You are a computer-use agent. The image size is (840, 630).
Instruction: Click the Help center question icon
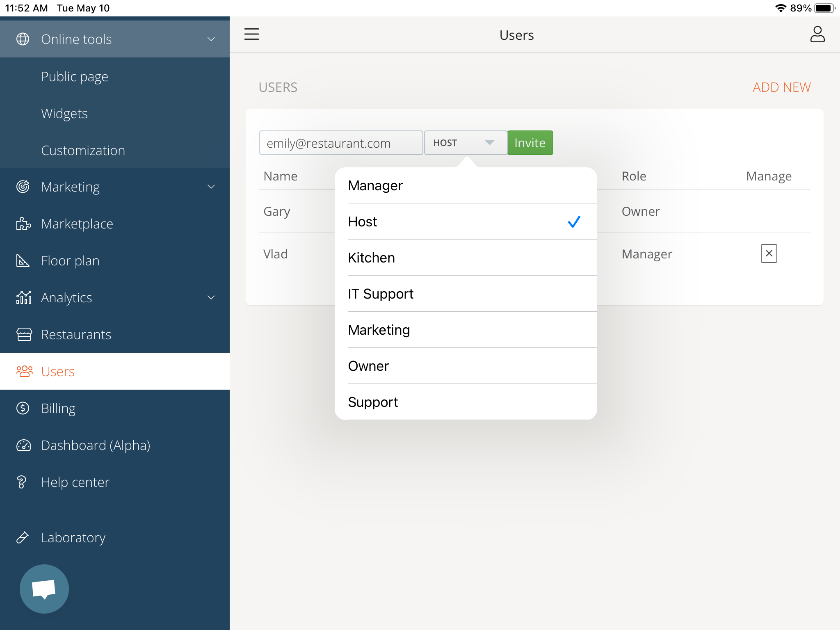(22, 482)
